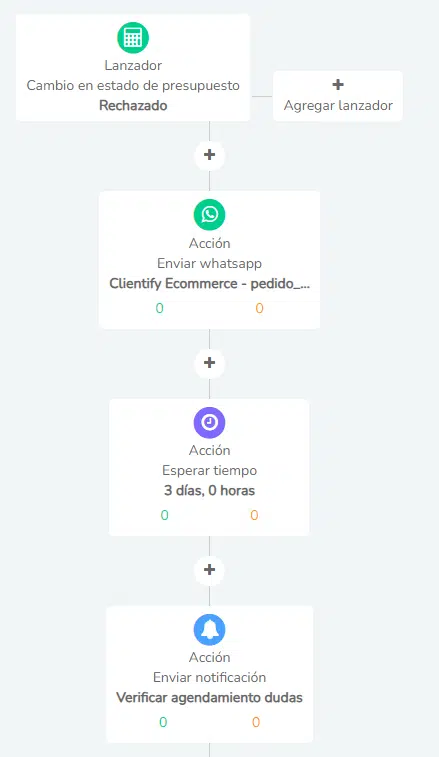The image size is (439, 757).
Task: Click green counter on Esperar tiempo
Action: (165, 515)
